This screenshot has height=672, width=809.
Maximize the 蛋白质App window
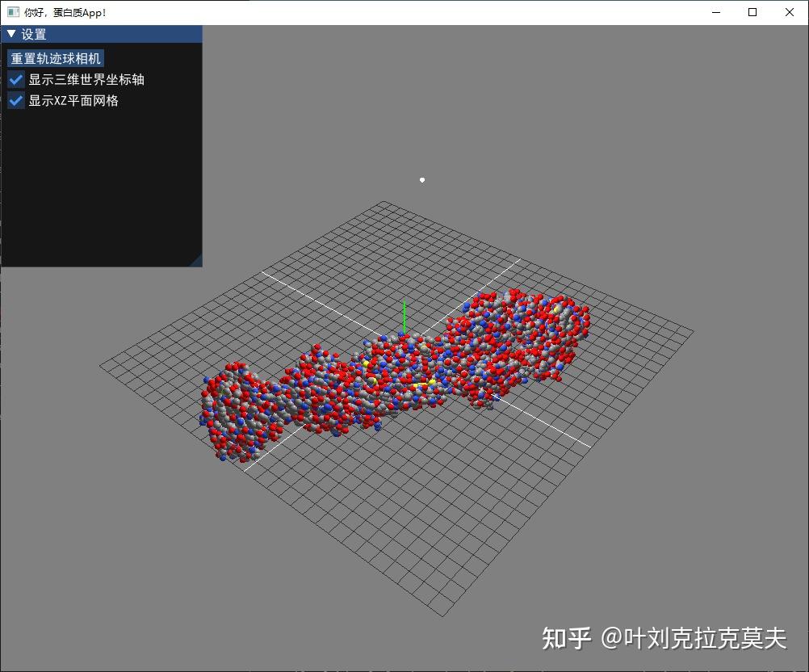(752, 12)
